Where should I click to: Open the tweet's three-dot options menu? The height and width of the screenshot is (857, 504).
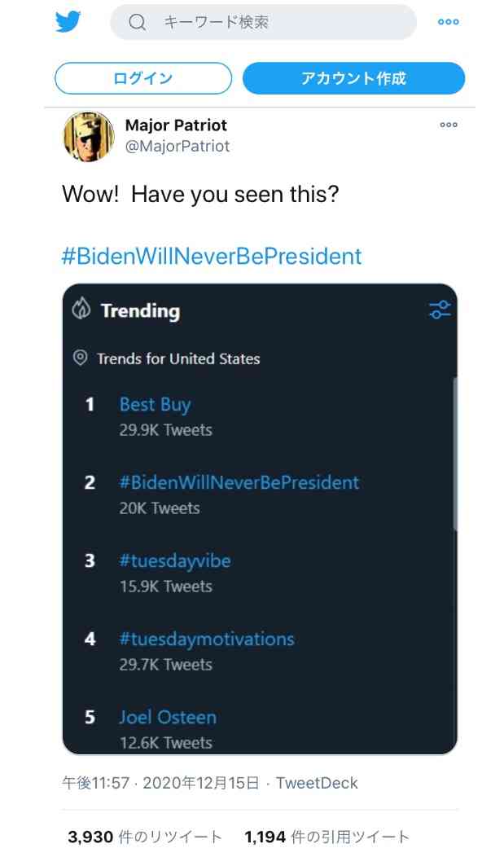click(x=449, y=125)
